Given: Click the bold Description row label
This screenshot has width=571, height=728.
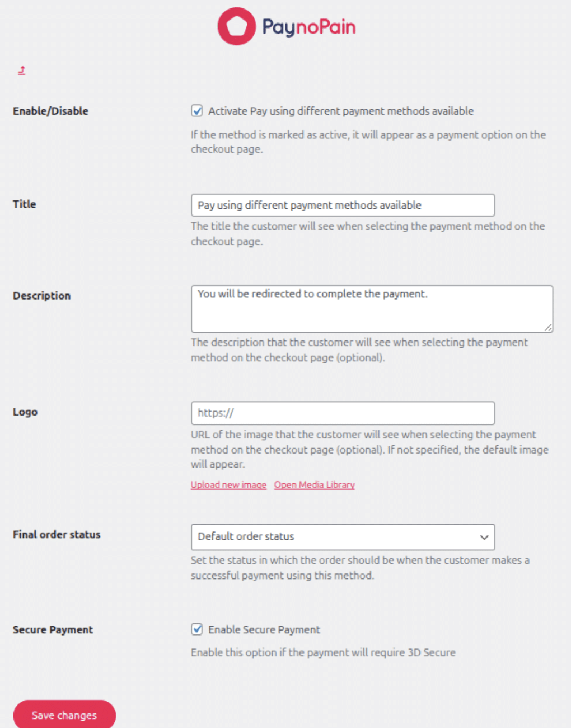Looking at the screenshot, I should pyautogui.click(x=42, y=296).
